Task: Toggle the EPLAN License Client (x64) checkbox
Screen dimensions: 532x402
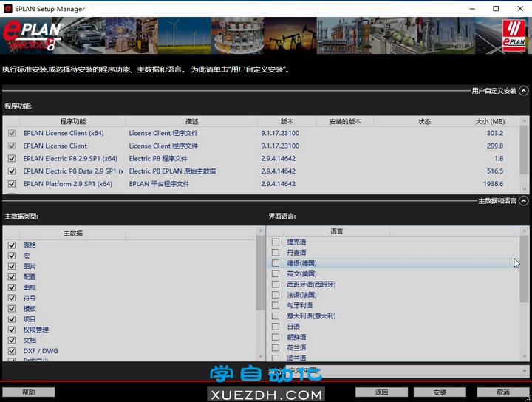Action: click(x=12, y=133)
